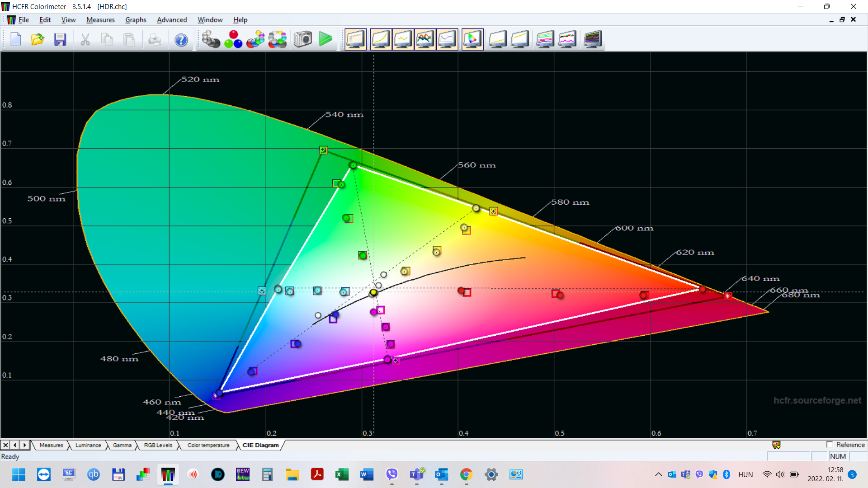Expand hidden icons in the system tray
This screenshot has width=868, height=488.
coord(658,475)
